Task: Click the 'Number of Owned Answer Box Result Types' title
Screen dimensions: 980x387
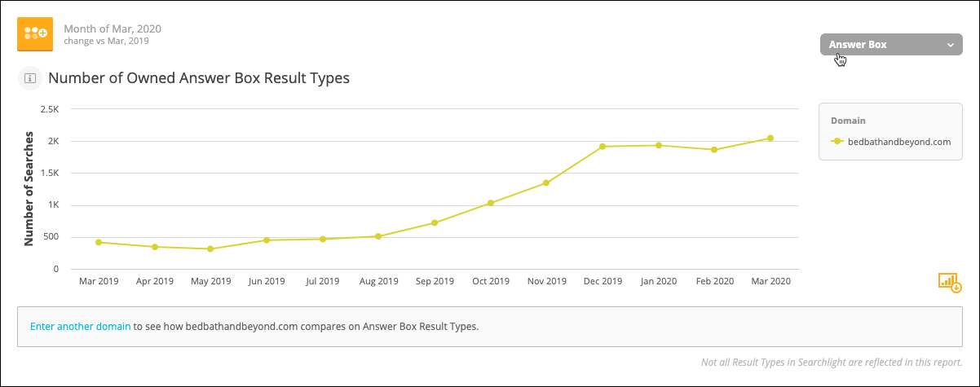Action: pos(199,78)
